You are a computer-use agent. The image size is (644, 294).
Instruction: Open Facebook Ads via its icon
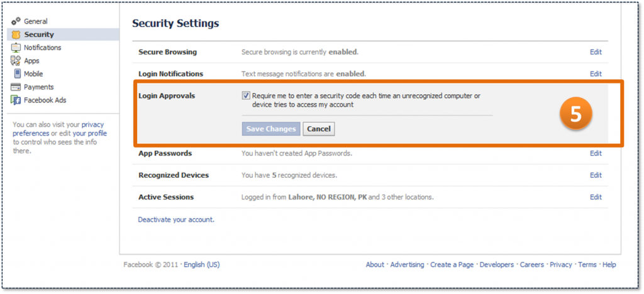[x=16, y=100]
